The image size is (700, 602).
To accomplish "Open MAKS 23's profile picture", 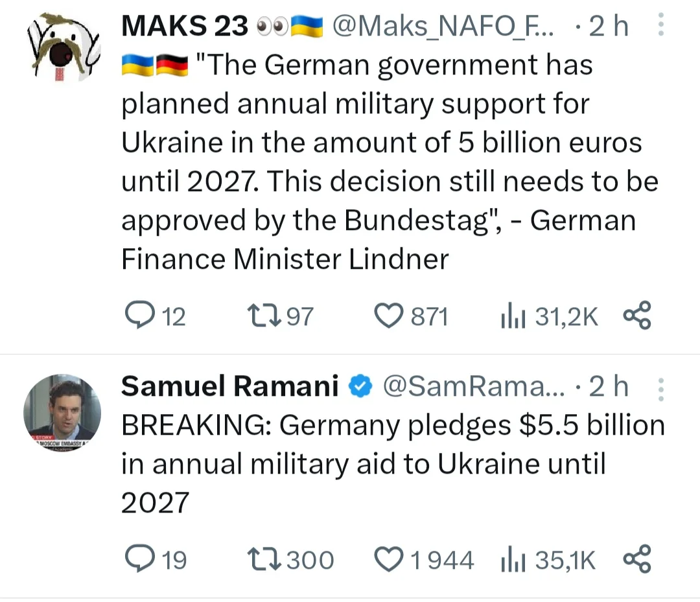I will click(62, 47).
